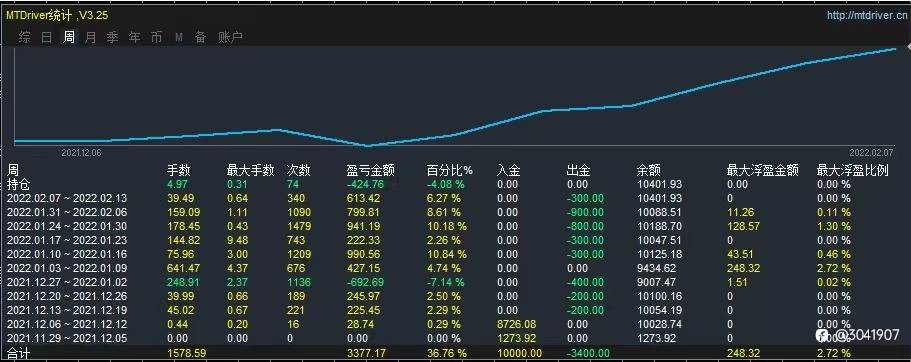Screen dimensions: 911x362
Task: Select the 2022.01.17 ~ 2022.01.23 week row
Action: click(x=456, y=240)
